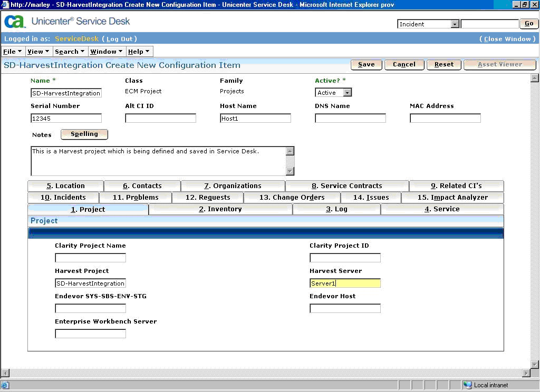The image size is (540, 392).
Task: Select the Change Orders tab
Action: [292, 198]
